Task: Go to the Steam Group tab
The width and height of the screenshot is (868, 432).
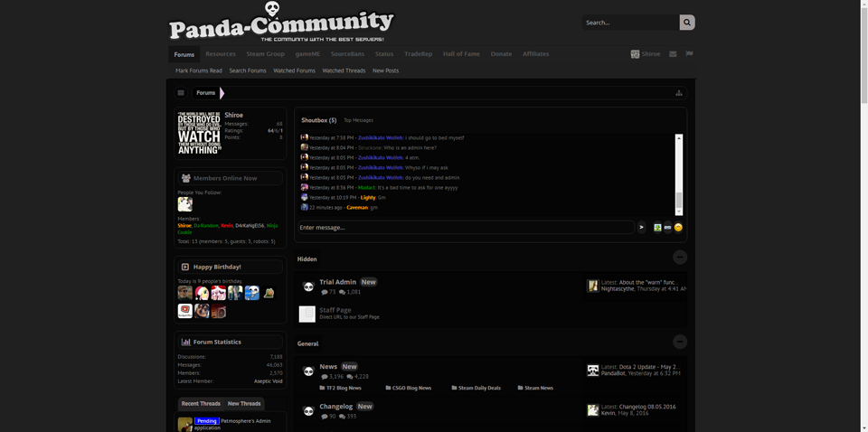Action: pyautogui.click(x=265, y=54)
